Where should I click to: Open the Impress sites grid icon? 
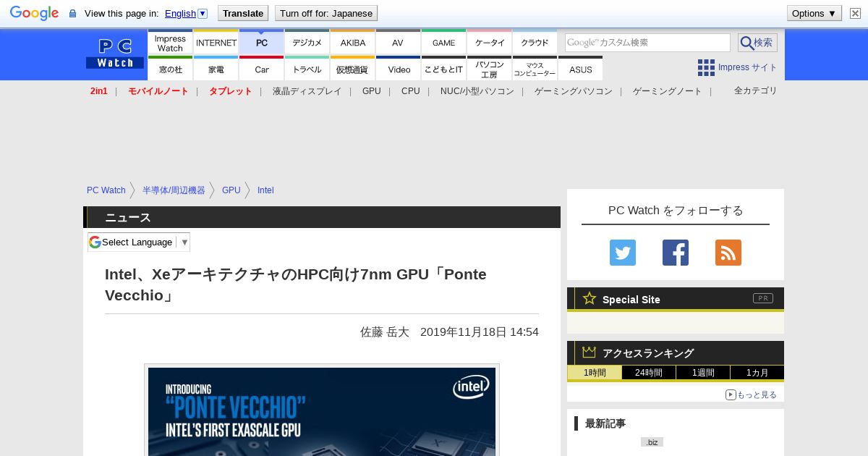click(x=706, y=67)
